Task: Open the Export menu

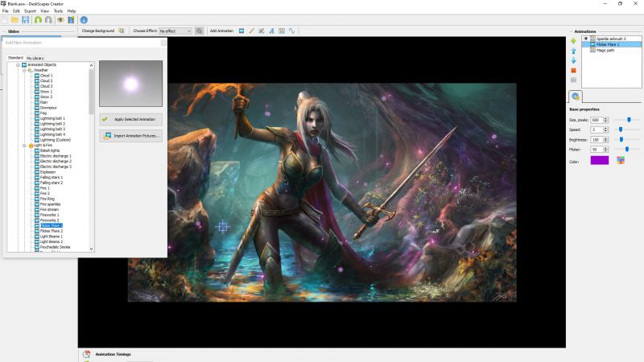Action: point(30,10)
